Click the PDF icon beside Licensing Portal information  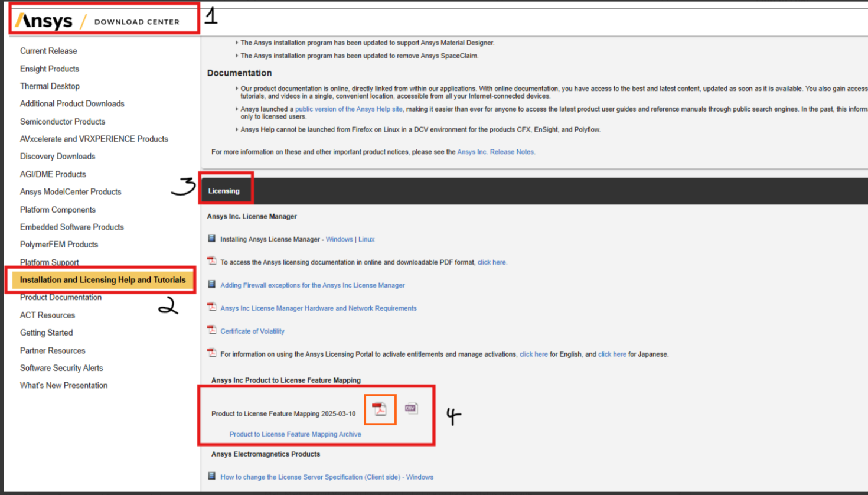(x=211, y=353)
